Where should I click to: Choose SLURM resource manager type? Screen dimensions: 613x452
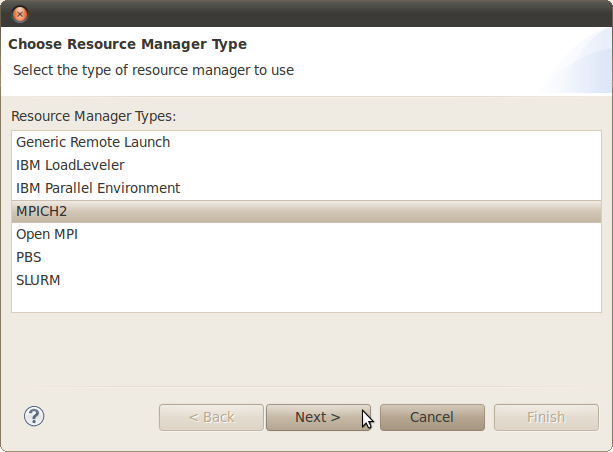[x=306, y=280]
